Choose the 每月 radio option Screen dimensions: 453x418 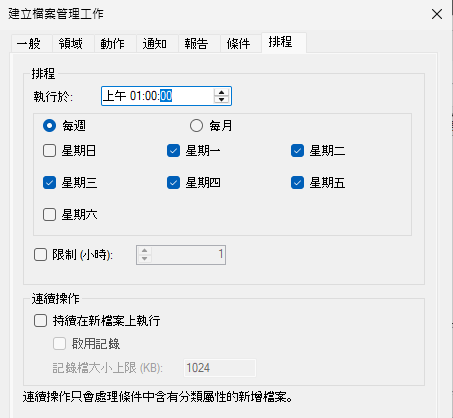pos(196,126)
